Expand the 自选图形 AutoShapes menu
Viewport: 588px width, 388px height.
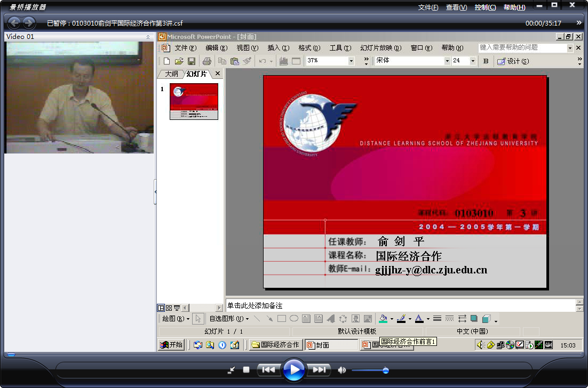click(229, 319)
